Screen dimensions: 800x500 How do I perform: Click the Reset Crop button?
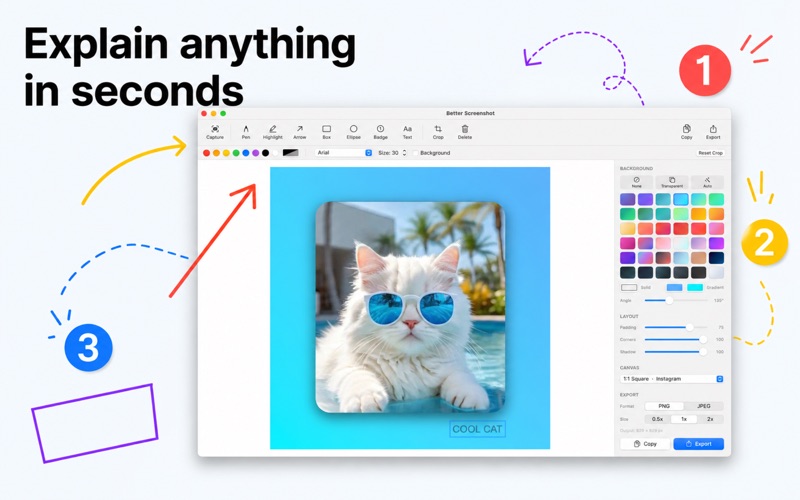pos(710,153)
